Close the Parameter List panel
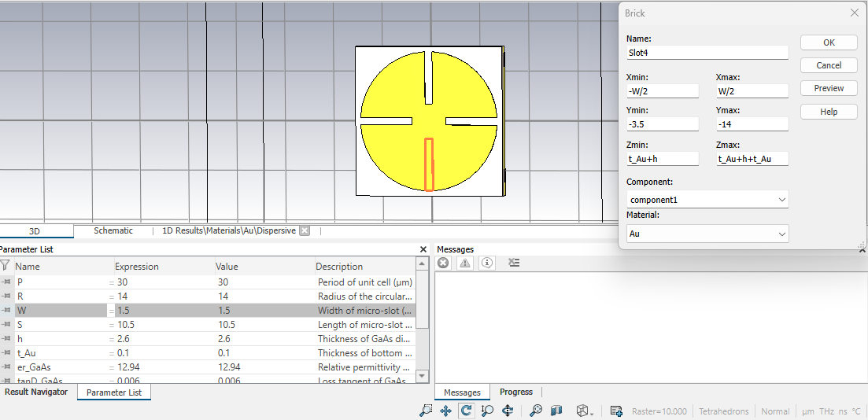The image size is (868, 420). tap(423, 249)
